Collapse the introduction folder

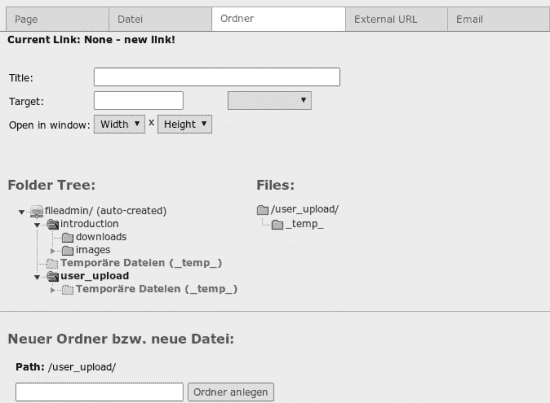click(x=37, y=225)
